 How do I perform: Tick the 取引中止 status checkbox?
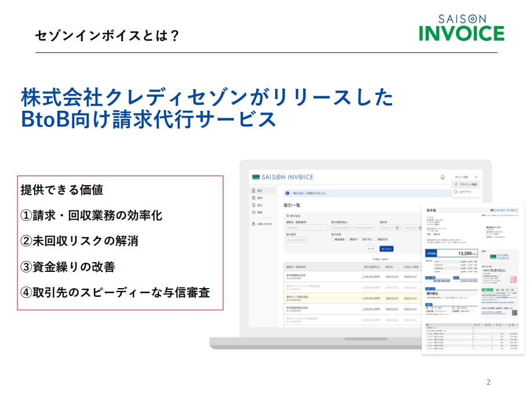(x=361, y=239)
